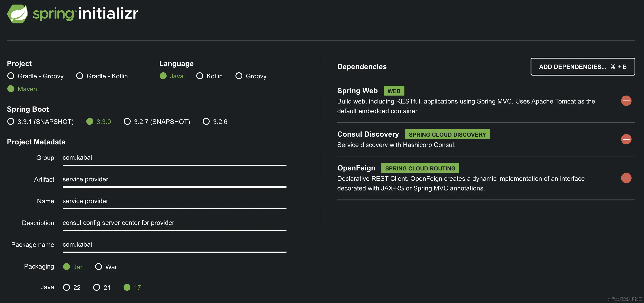Remove the OpenFeign dependency
This screenshot has width=644, height=303.
tap(626, 178)
